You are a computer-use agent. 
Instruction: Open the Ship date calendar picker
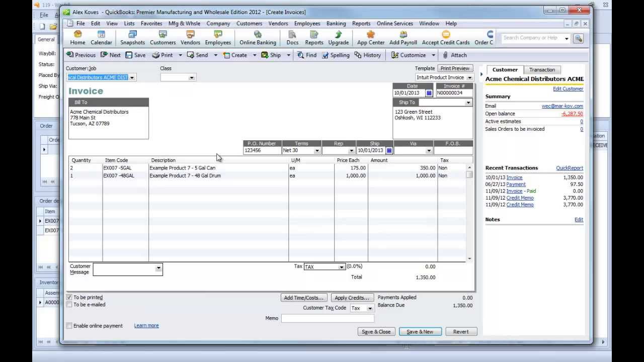[x=389, y=150]
